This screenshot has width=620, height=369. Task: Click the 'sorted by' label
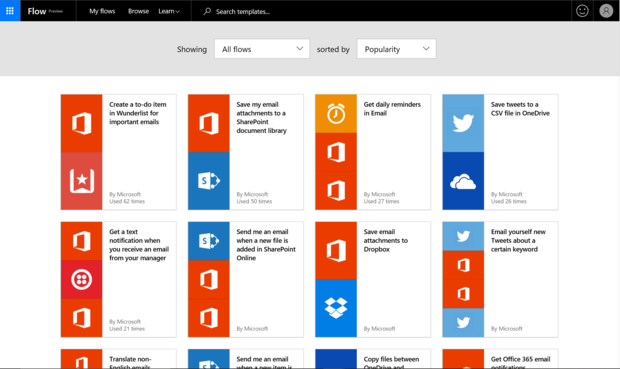pos(333,49)
